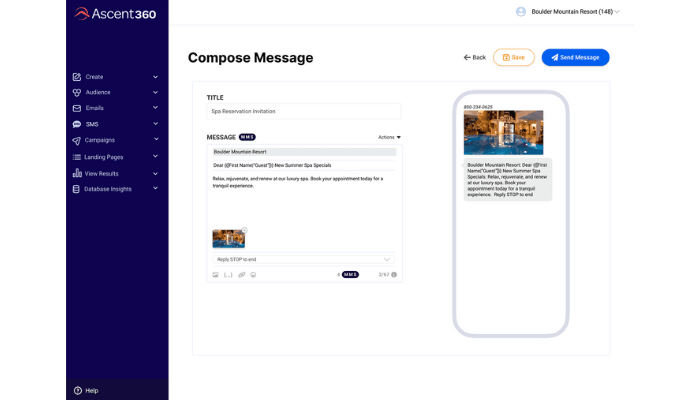Go Back using the Back link
This screenshot has height=400, width=700.
point(475,57)
